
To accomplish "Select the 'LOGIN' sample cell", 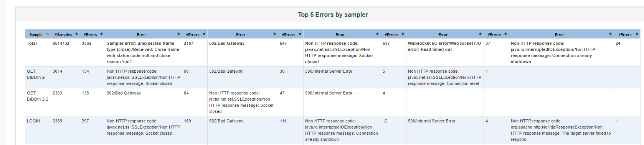I will click(33, 121).
